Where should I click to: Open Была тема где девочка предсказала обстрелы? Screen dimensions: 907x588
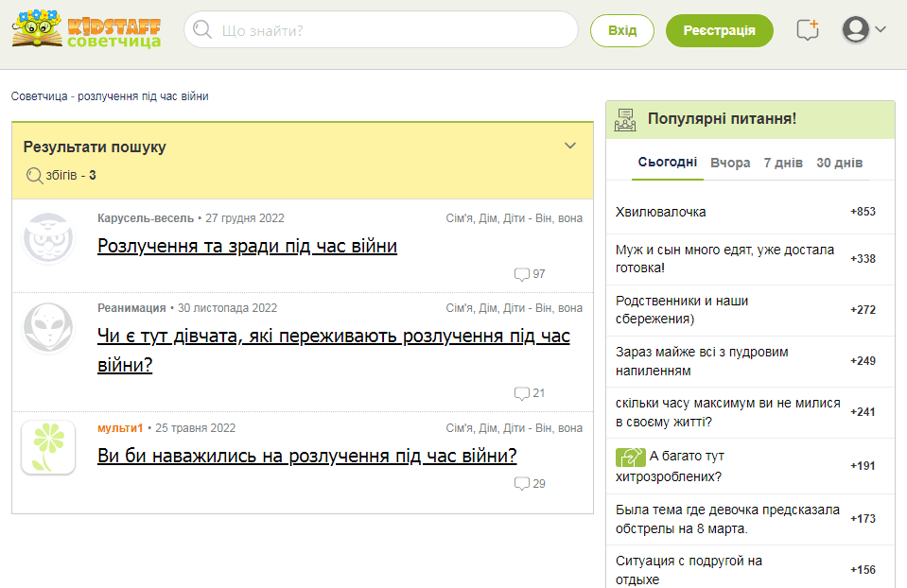click(x=727, y=519)
